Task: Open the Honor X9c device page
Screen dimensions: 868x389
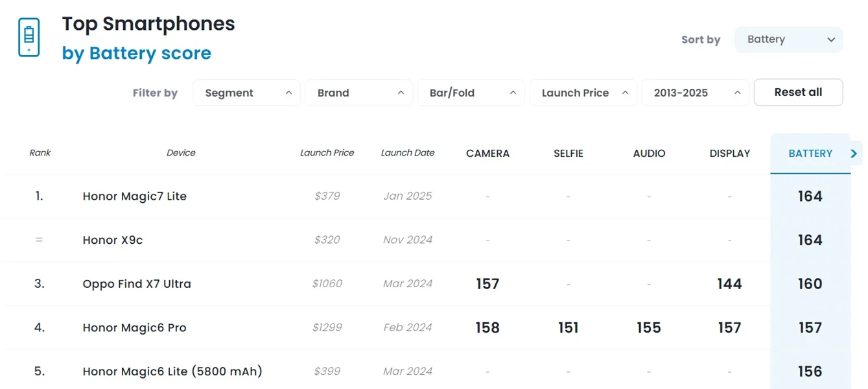Action: (x=113, y=240)
